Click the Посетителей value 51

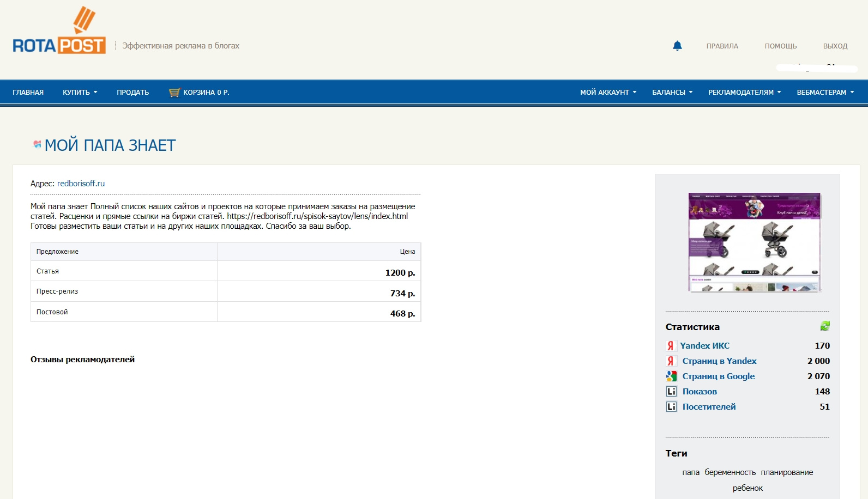coord(824,406)
